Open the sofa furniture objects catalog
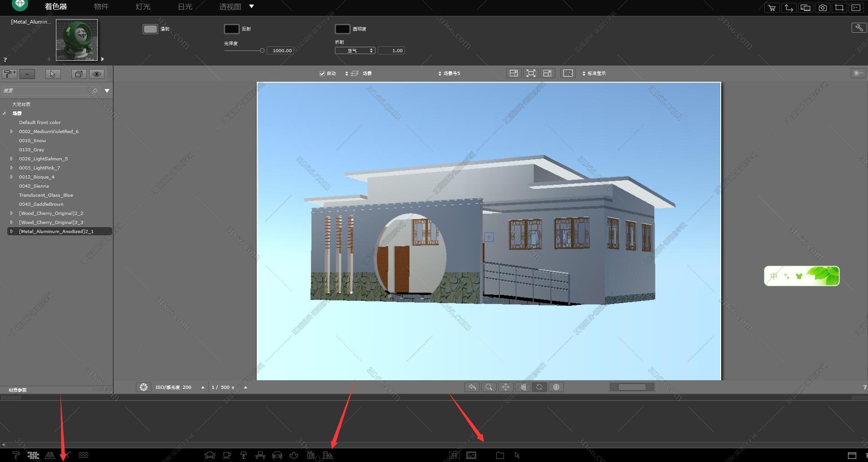 point(210,455)
